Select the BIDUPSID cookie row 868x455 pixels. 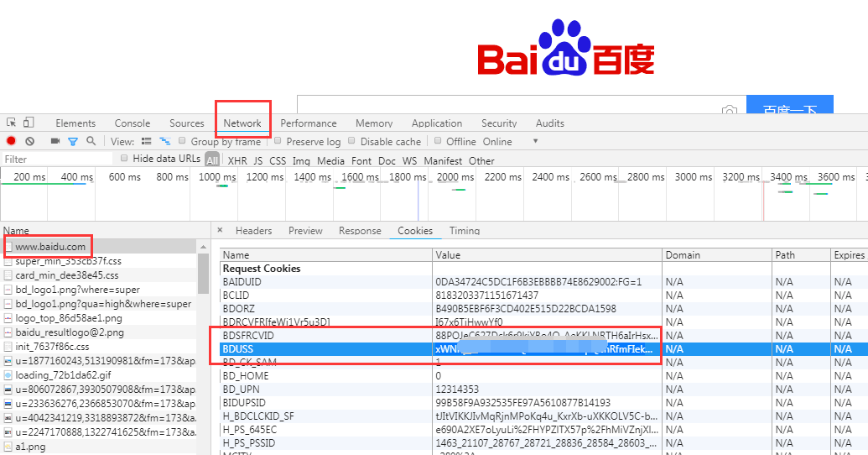point(543,402)
